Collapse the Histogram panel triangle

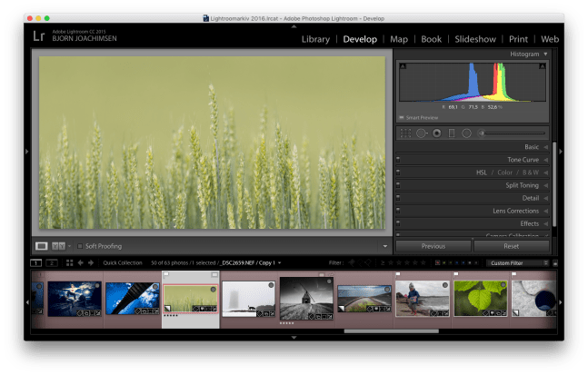[545, 54]
